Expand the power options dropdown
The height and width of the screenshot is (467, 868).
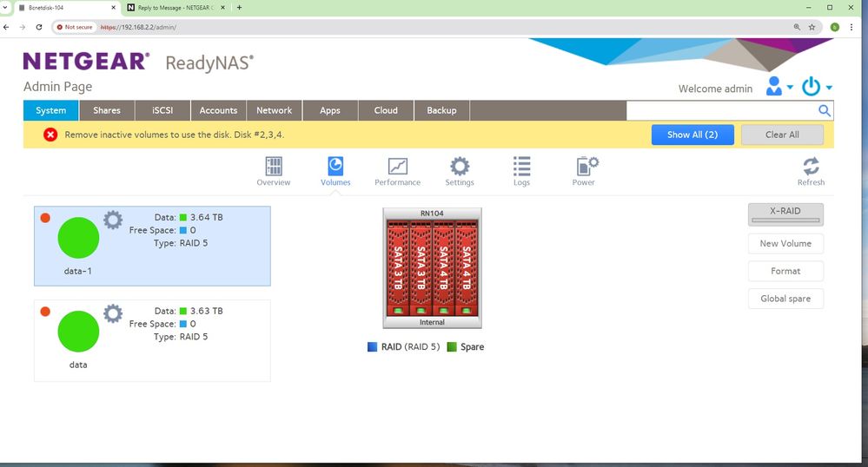817,87
